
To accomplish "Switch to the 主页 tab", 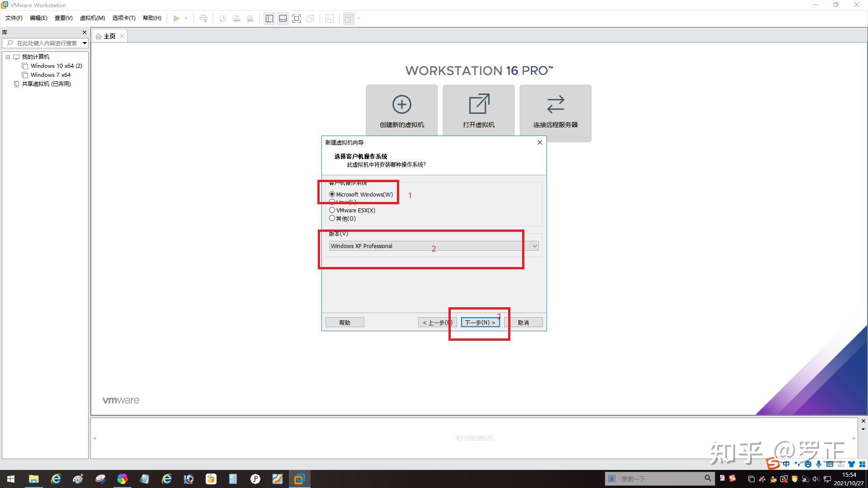I will (109, 36).
